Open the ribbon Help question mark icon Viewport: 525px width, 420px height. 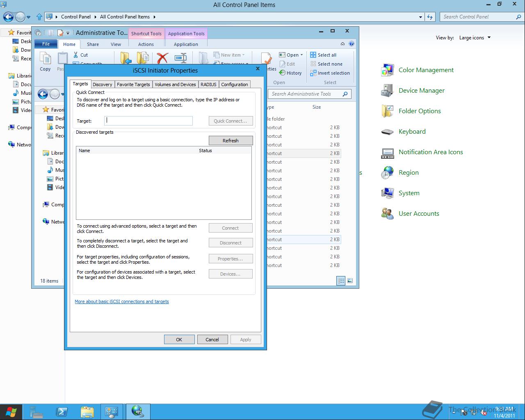(352, 43)
